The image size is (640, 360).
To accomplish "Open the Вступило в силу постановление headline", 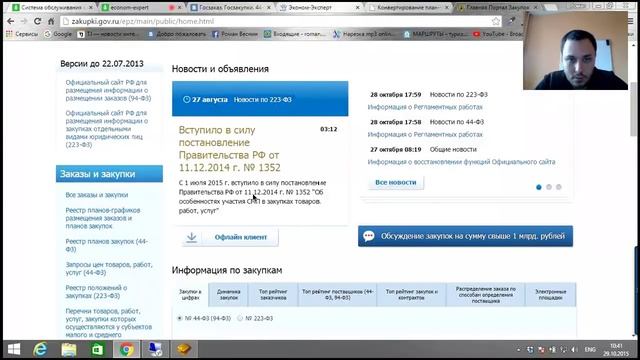I will click(229, 149).
